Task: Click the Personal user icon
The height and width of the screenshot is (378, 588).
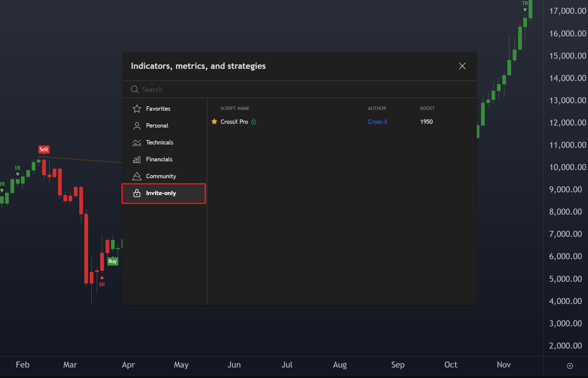Action: coord(137,126)
